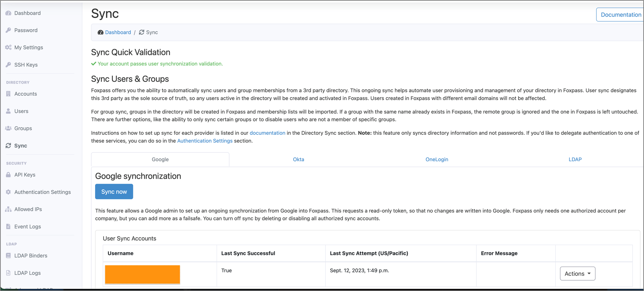The image size is (644, 291).
Task: Switch to the LDAP sync tab
Action: (x=575, y=160)
